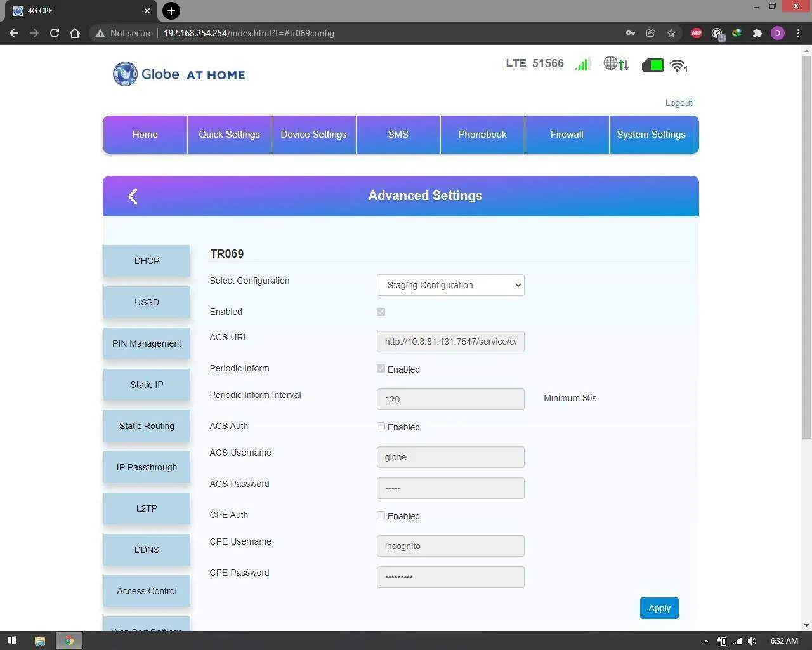Open the SMS tab
812x650 pixels.
pyautogui.click(x=398, y=135)
